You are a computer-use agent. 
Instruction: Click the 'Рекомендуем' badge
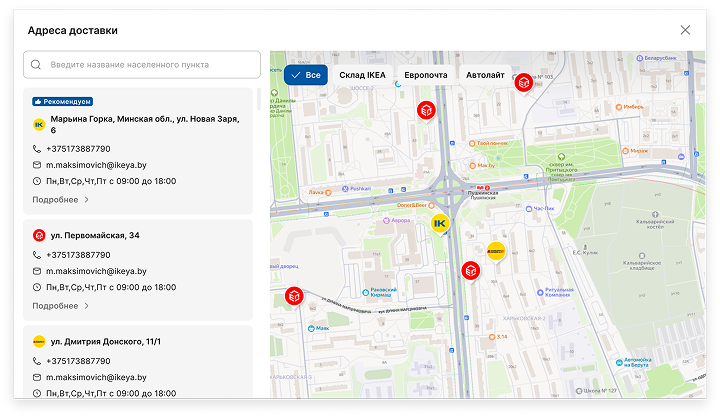coord(62,101)
